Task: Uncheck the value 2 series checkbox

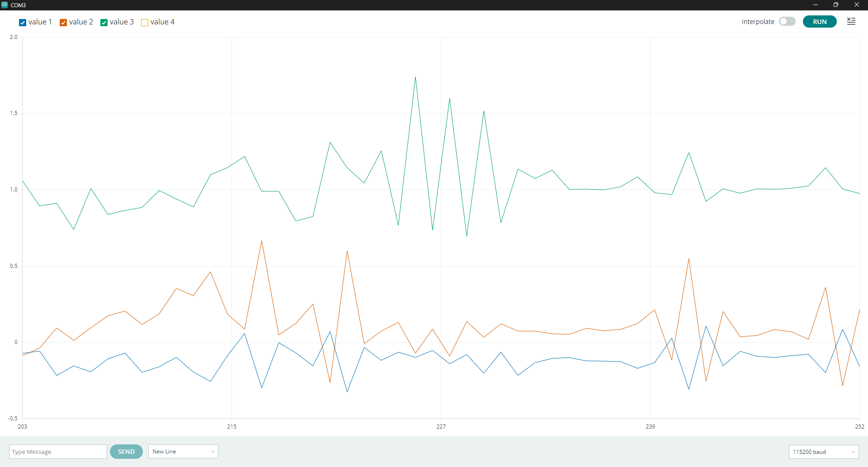Action: 63,23
